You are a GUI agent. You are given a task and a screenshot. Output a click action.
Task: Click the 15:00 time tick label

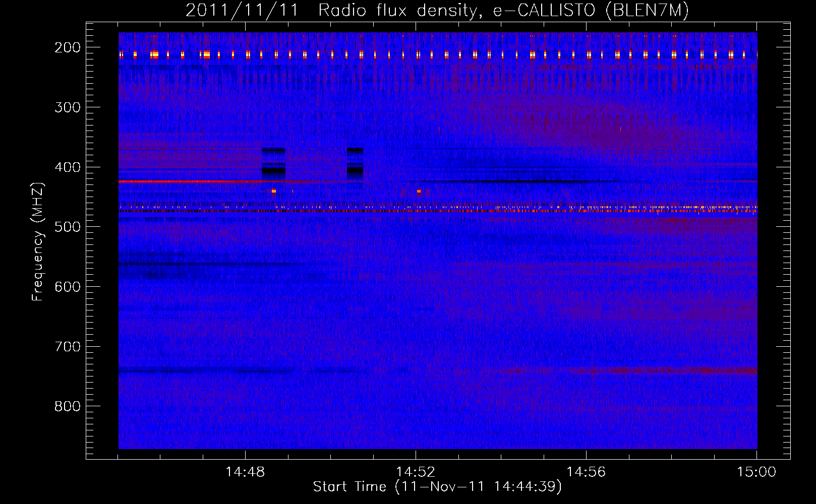[756, 472]
